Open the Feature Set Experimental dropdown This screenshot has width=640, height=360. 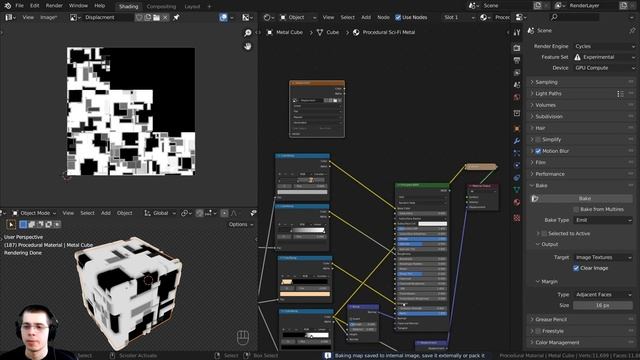coord(604,57)
